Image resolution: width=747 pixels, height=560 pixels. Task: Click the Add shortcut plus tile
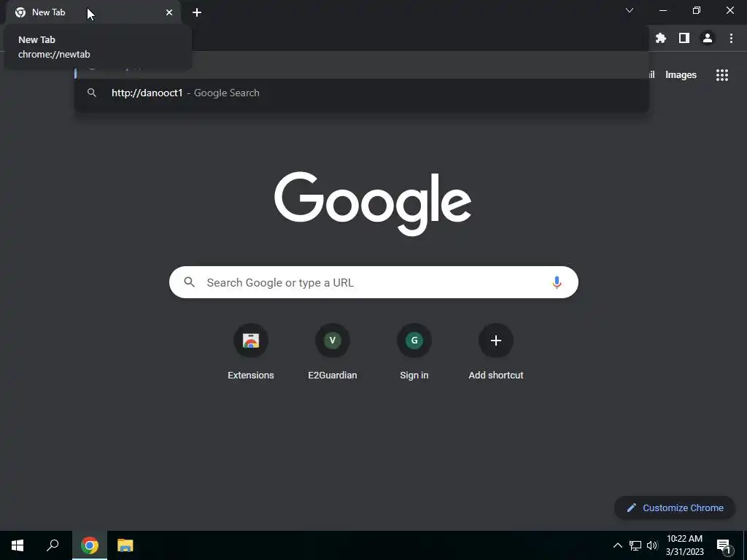496,352
